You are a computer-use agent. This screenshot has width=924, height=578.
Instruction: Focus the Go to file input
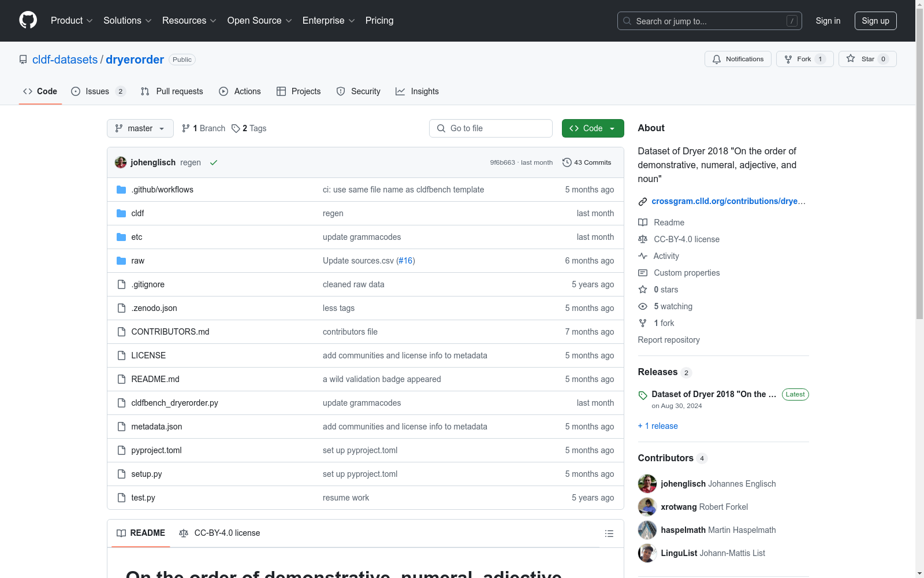point(491,128)
